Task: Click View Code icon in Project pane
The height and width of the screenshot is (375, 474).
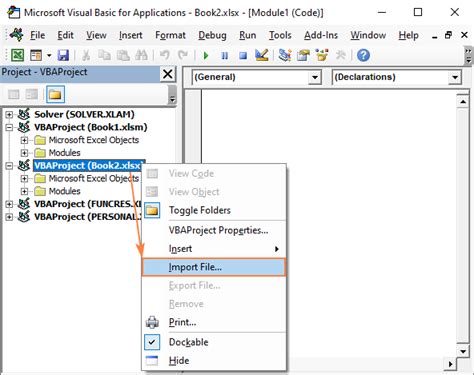Action: coord(14,95)
